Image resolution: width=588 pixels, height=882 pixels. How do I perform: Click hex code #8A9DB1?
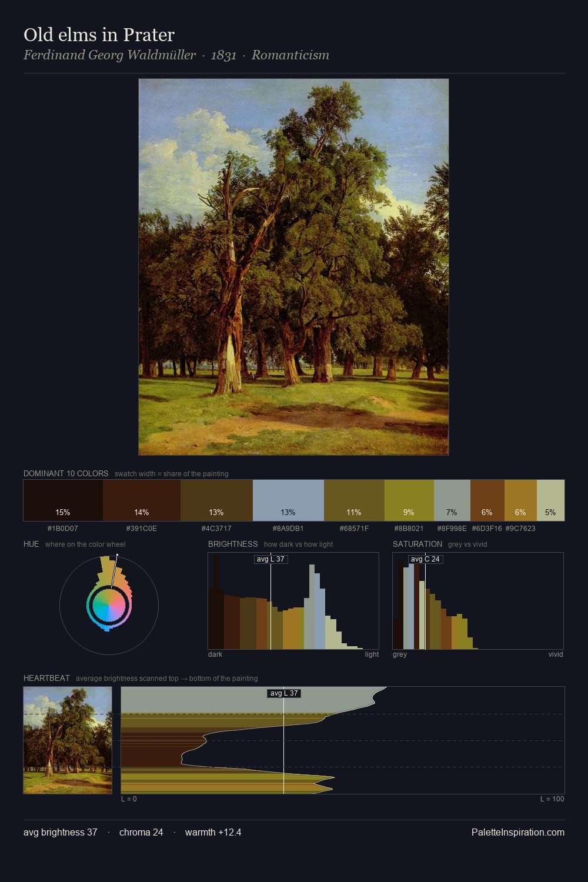[x=288, y=529]
